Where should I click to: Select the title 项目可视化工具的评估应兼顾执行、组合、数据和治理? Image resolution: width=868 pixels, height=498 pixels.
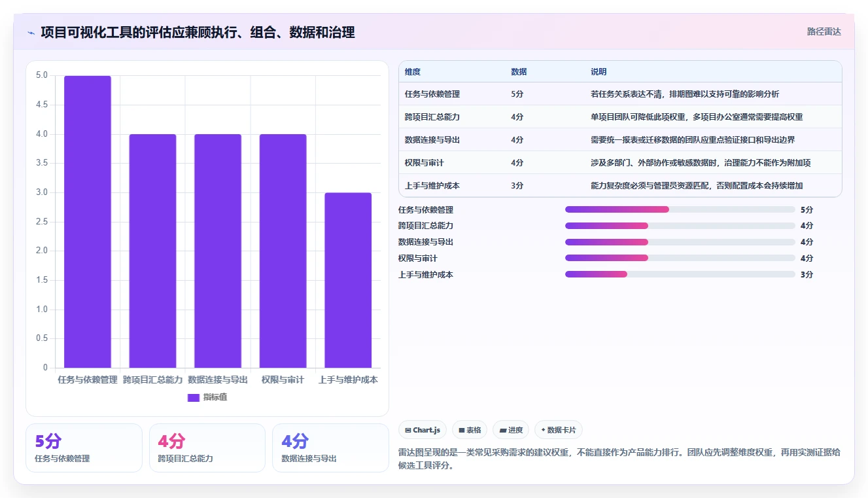(x=198, y=32)
